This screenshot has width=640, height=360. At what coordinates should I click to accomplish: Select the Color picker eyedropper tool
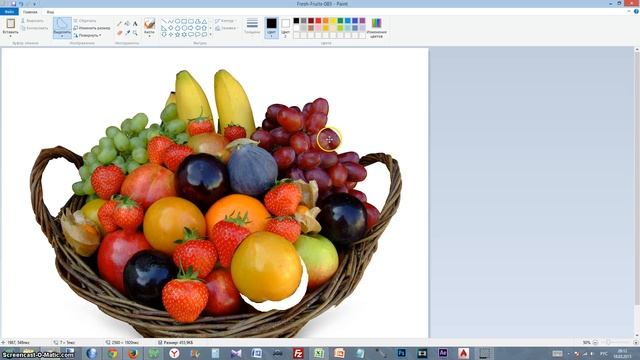coord(127,32)
